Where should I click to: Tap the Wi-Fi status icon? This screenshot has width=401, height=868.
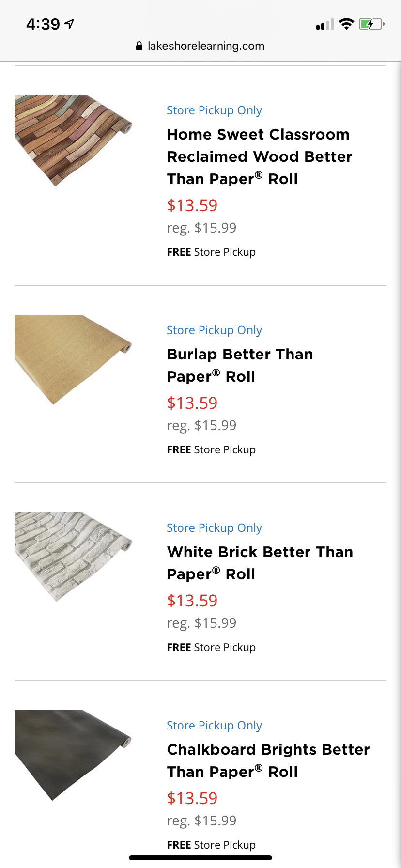pyautogui.click(x=346, y=24)
